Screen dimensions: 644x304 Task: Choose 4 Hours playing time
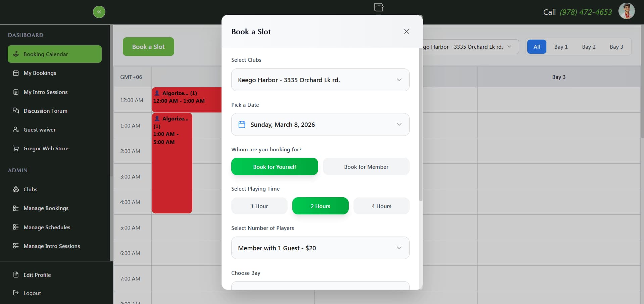pyautogui.click(x=382, y=206)
